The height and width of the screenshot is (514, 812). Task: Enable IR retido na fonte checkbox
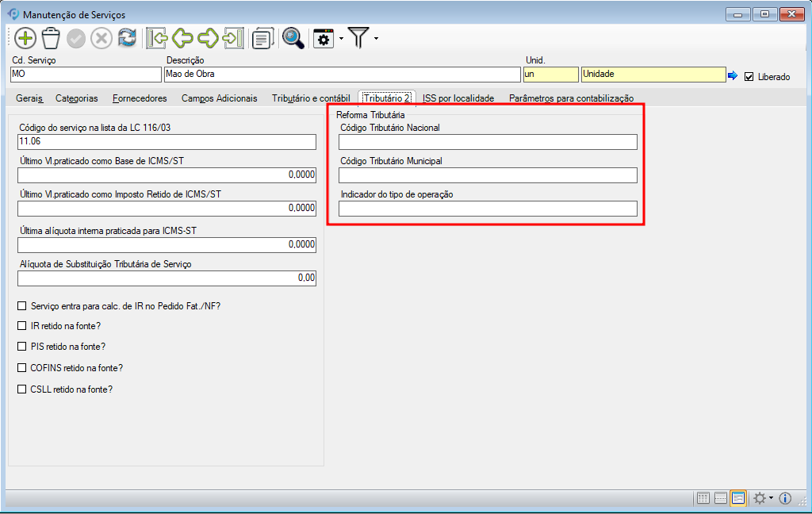[x=22, y=326]
